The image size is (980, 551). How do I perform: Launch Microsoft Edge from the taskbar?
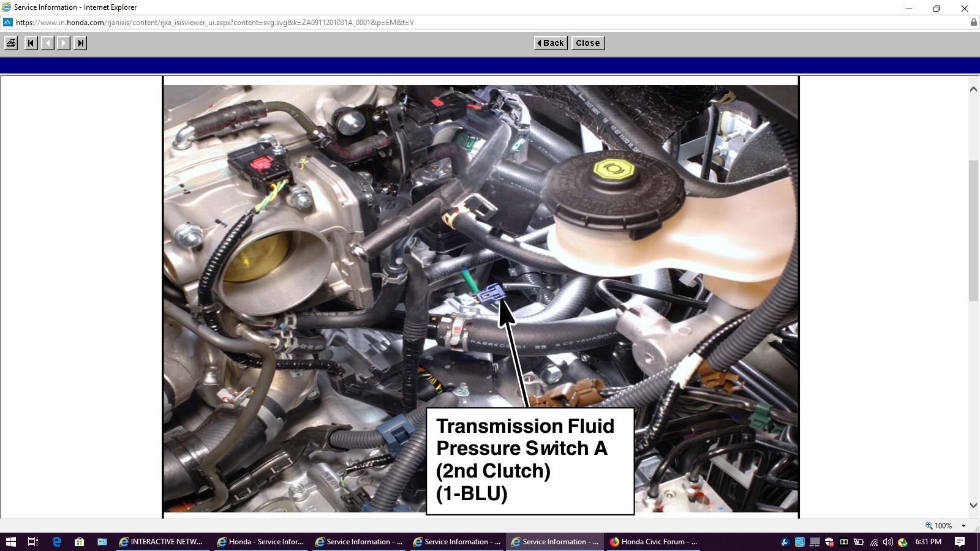(56, 542)
